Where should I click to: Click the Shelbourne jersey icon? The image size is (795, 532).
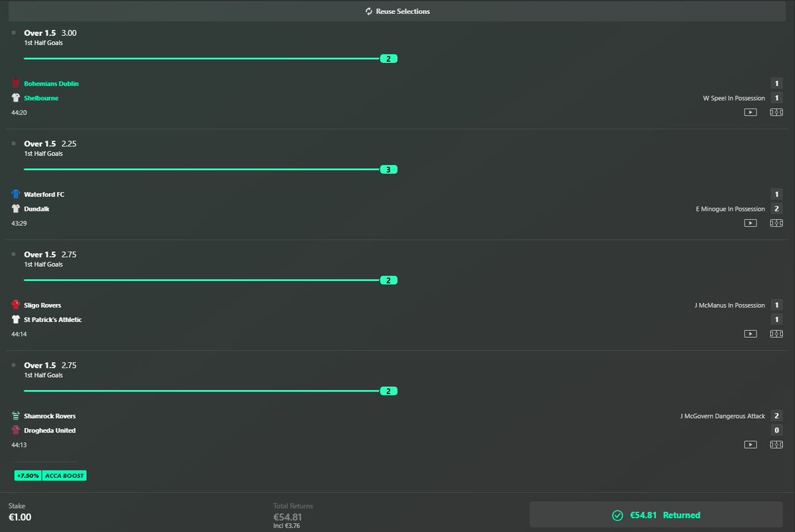click(x=16, y=98)
